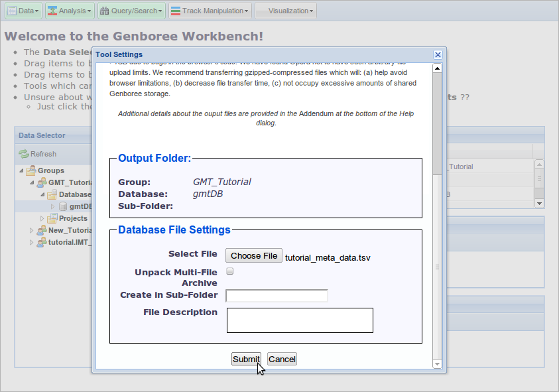
Task: Click the tutorial.IMT group icon
Action: 42,242
